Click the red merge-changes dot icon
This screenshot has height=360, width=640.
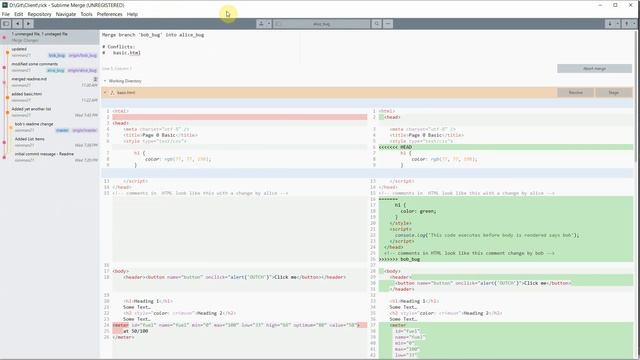pyautogui.click(x=4, y=37)
